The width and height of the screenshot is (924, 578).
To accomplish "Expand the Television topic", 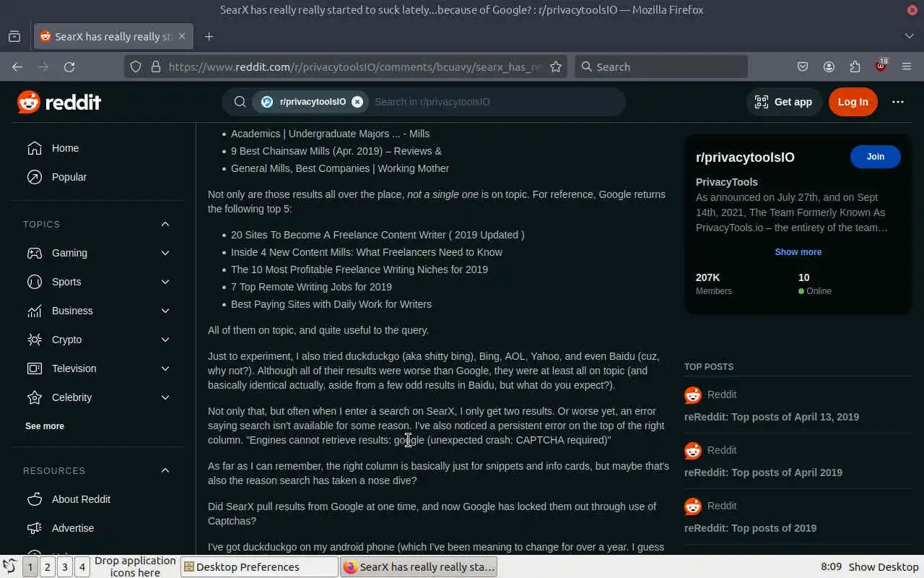I will pyautogui.click(x=165, y=368).
